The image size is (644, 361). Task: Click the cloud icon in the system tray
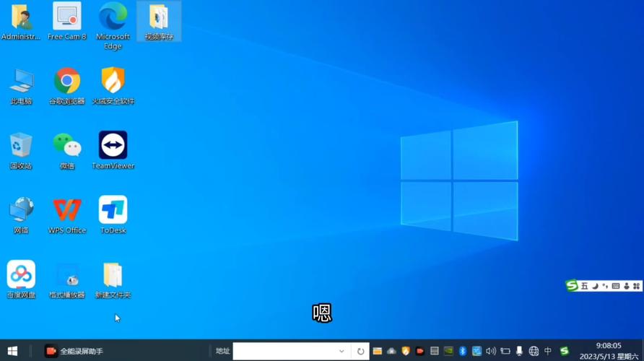pyautogui.click(x=391, y=351)
